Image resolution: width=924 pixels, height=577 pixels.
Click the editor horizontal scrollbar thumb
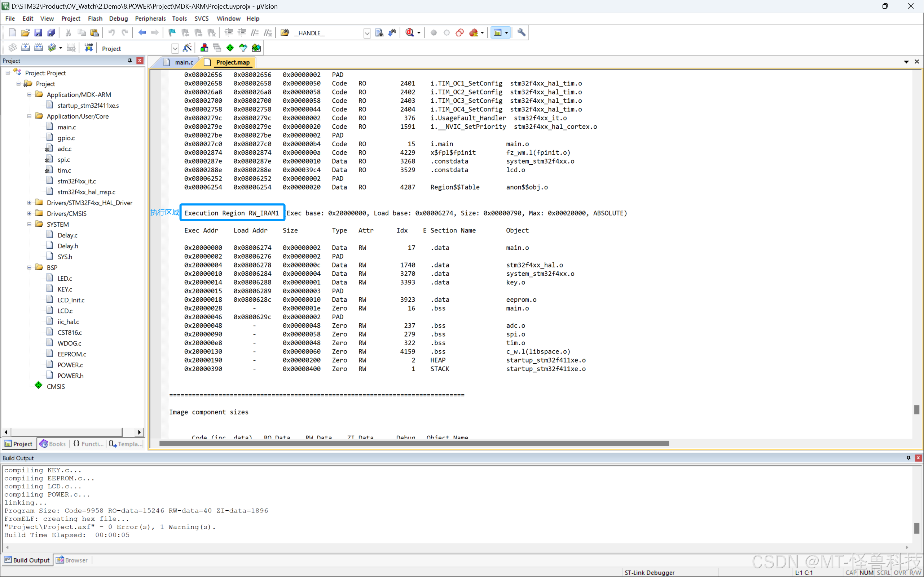click(x=414, y=443)
